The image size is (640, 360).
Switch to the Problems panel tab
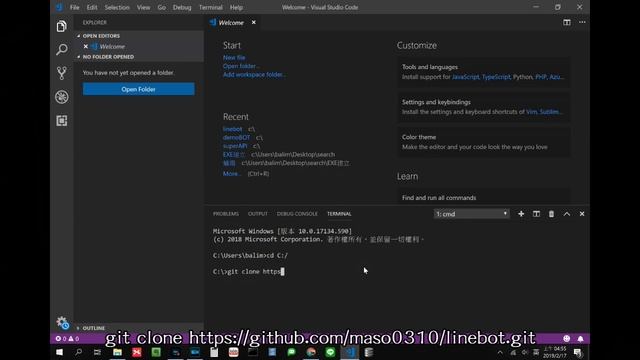[226, 214]
